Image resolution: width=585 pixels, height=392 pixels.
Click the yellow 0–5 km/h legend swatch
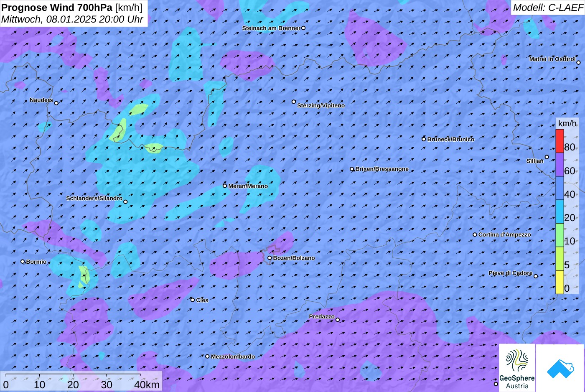(x=560, y=282)
